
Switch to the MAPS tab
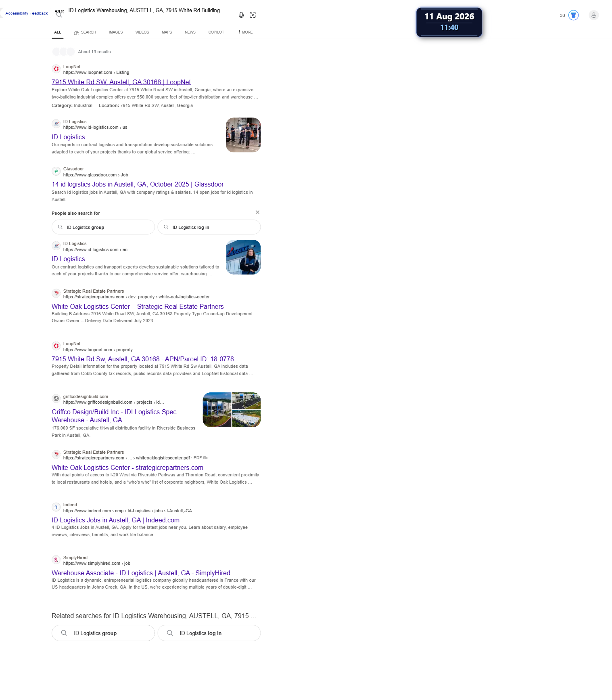pos(167,32)
